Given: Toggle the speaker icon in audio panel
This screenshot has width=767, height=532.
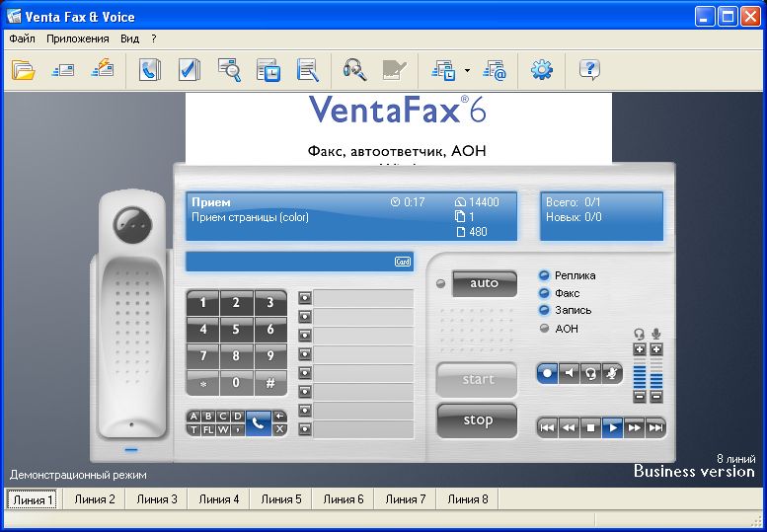Looking at the screenshot, I should [569, 373].
